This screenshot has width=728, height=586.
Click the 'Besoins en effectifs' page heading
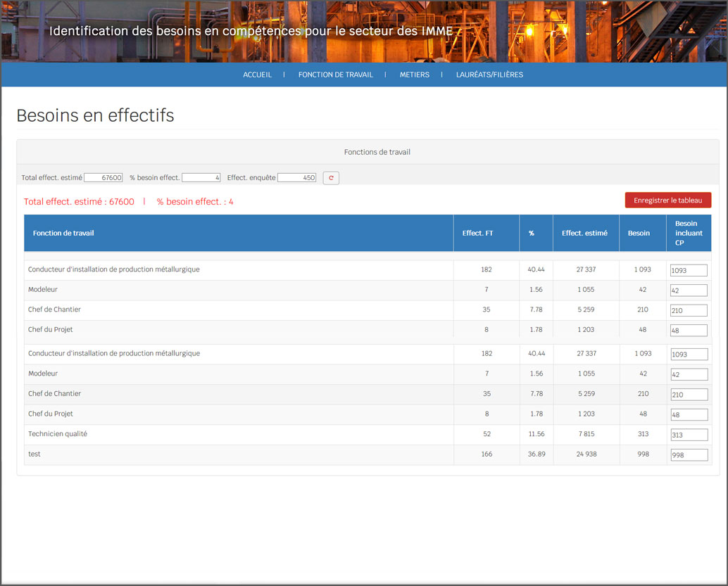point(95,115)
